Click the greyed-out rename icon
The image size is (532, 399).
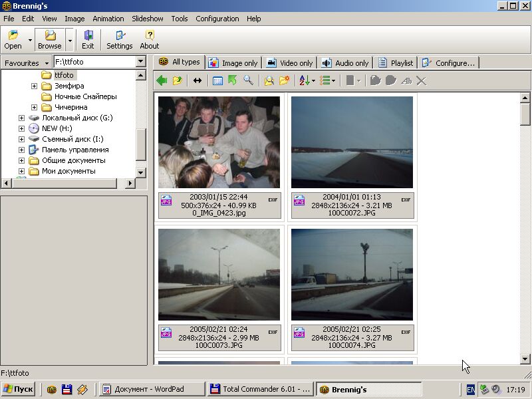406,80
